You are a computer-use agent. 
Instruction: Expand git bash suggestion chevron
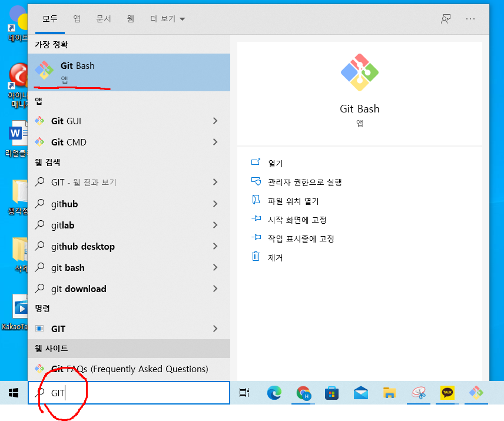[x=215, y=267]
